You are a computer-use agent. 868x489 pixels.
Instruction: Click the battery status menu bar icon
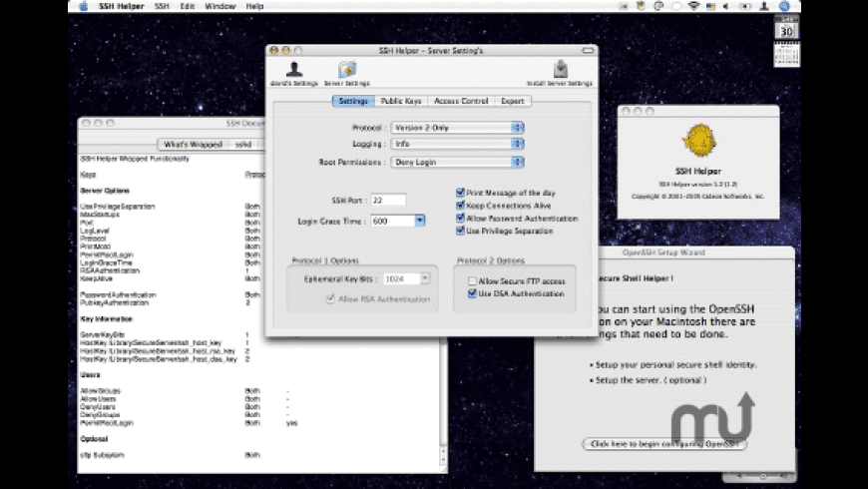click(745, 6)
